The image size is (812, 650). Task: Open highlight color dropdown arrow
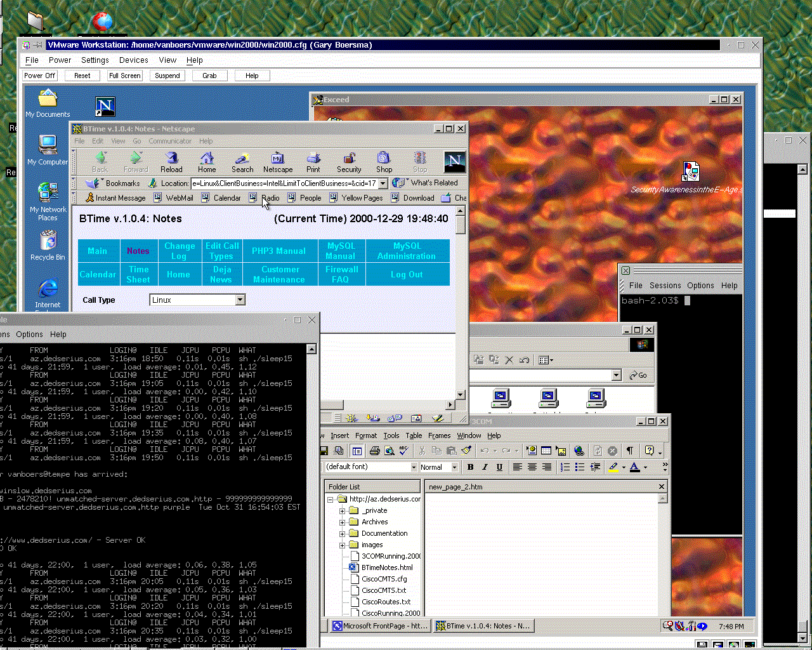(x=624, y=467)
